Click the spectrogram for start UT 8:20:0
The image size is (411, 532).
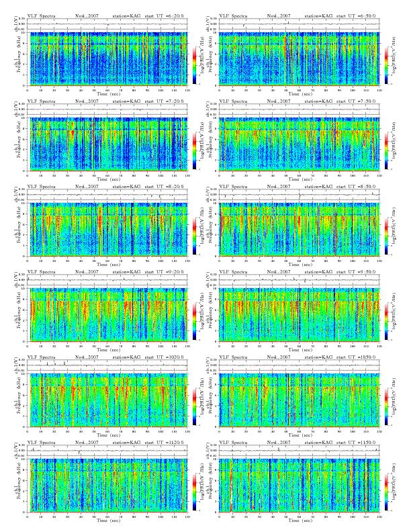point(107,229)
